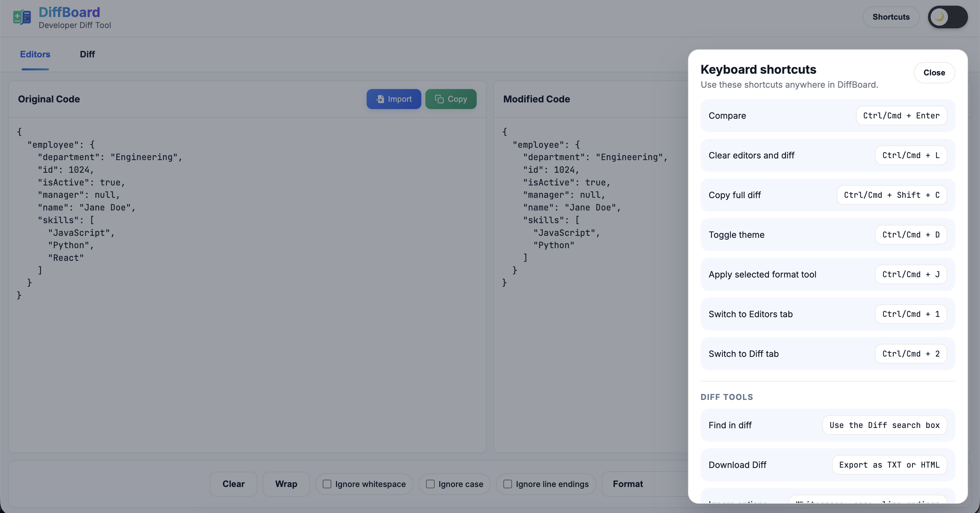980x513 pixels.
Task: Click the DiffBoard title text
Action: click(x=69, y=12)
